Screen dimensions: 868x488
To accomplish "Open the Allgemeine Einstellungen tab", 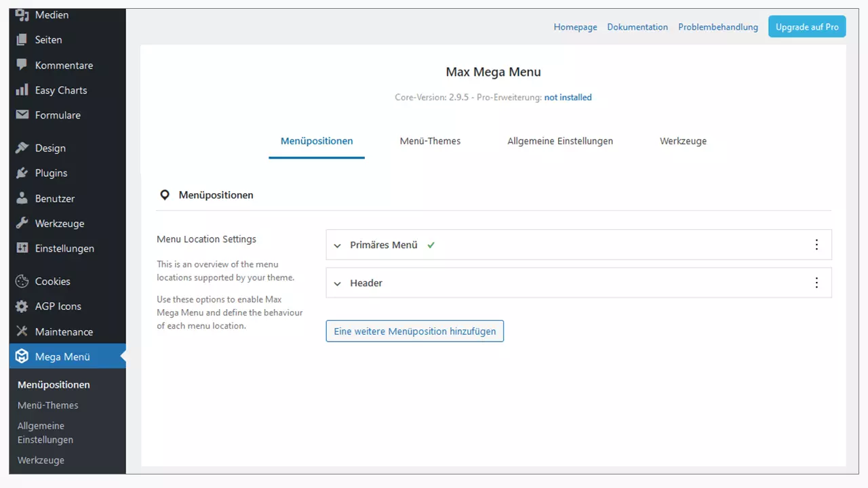I will point(560,141).
